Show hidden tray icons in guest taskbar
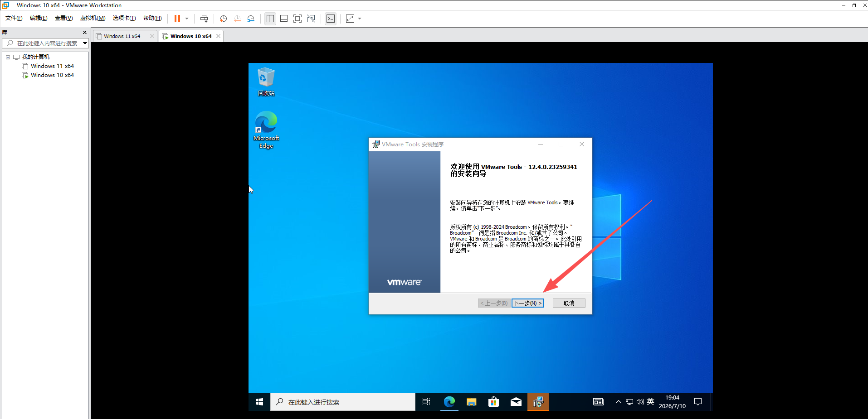Image resolution: width=868 pixels, height=419 pixels. pyautogui.click(x=618, y=402)
